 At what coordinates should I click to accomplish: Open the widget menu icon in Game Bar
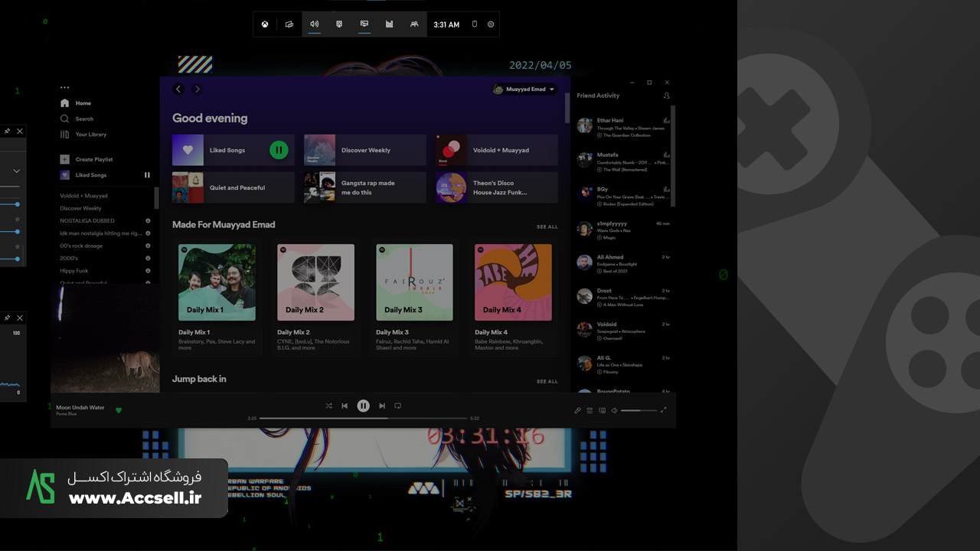(289, 24)
